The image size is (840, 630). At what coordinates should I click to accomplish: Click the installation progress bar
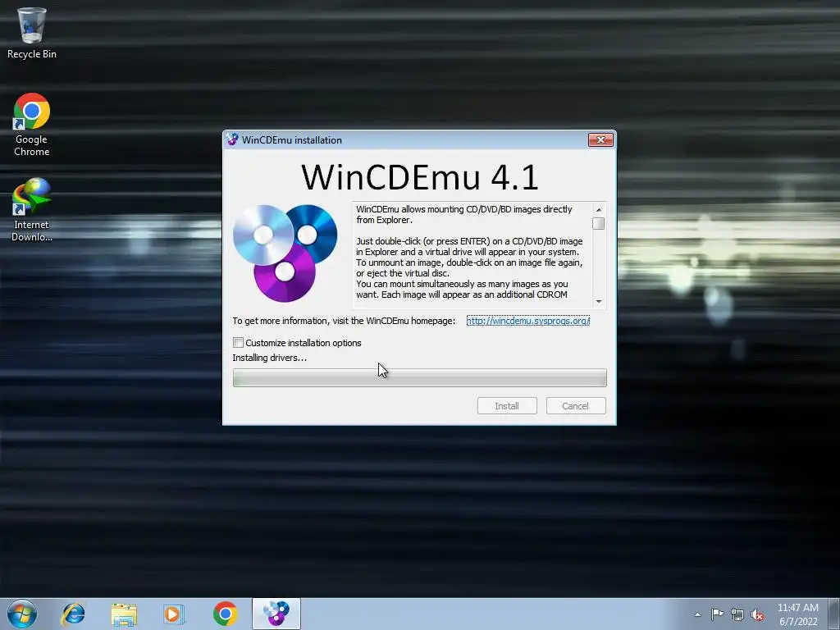point(419,377)
